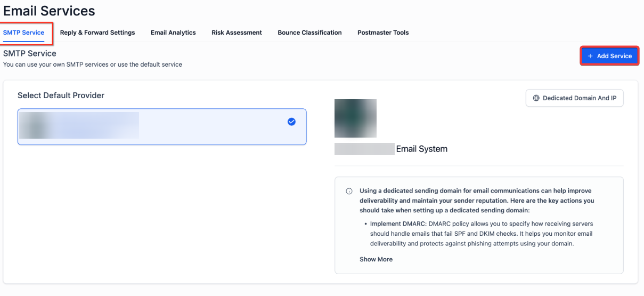Click the Select Default Provider heading

pyautogui.click(x=61, y=95)
